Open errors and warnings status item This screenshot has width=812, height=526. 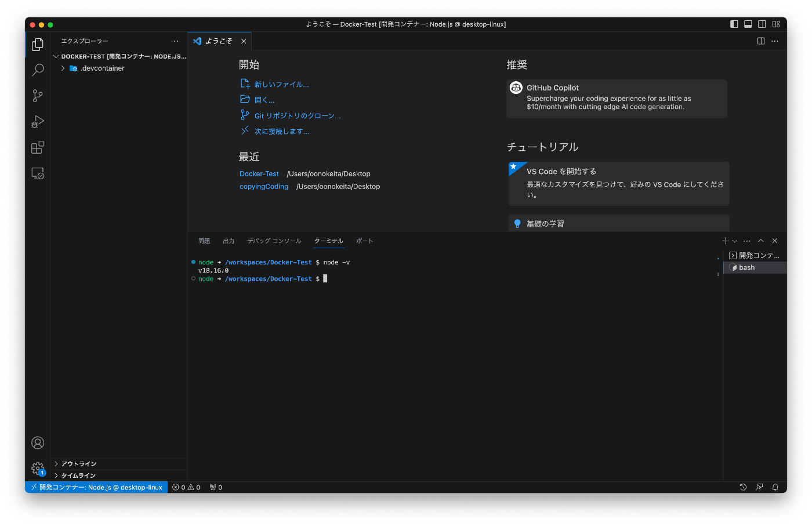(x=186, y=487)
